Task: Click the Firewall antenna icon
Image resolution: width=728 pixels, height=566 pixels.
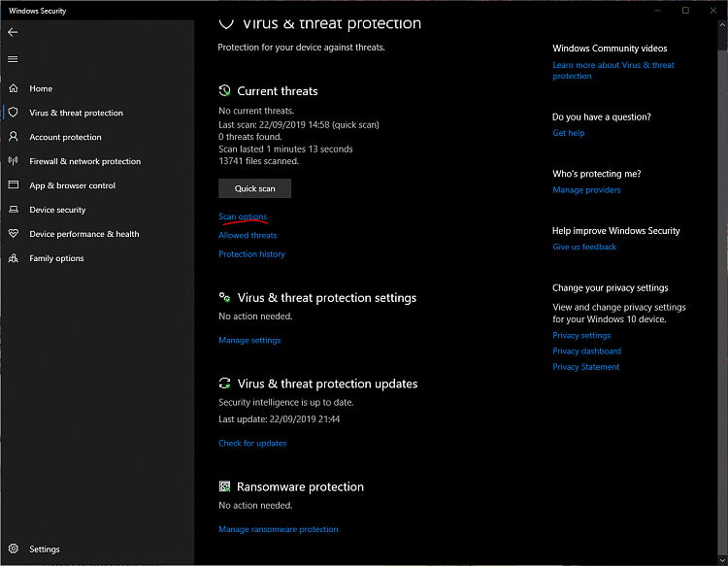Action: (14, 160)
